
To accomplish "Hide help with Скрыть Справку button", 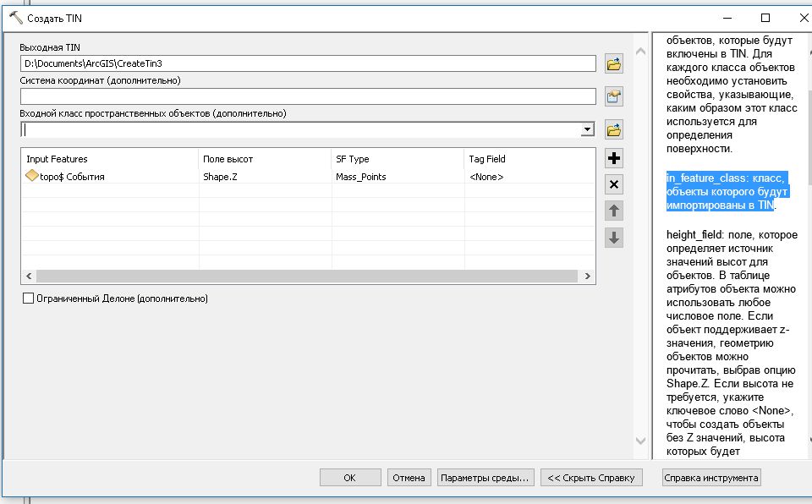I will tap(591, 478).
